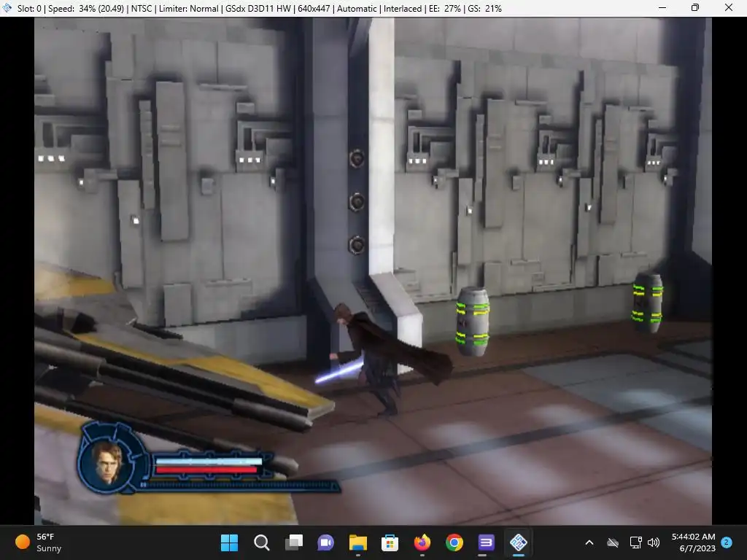Click the red health bar

[206, 470]
